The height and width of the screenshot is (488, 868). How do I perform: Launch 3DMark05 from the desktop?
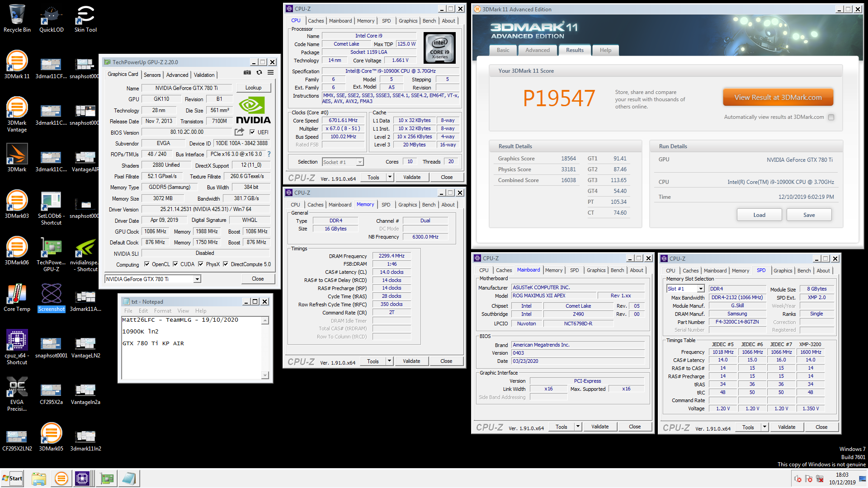coord(51,436)
